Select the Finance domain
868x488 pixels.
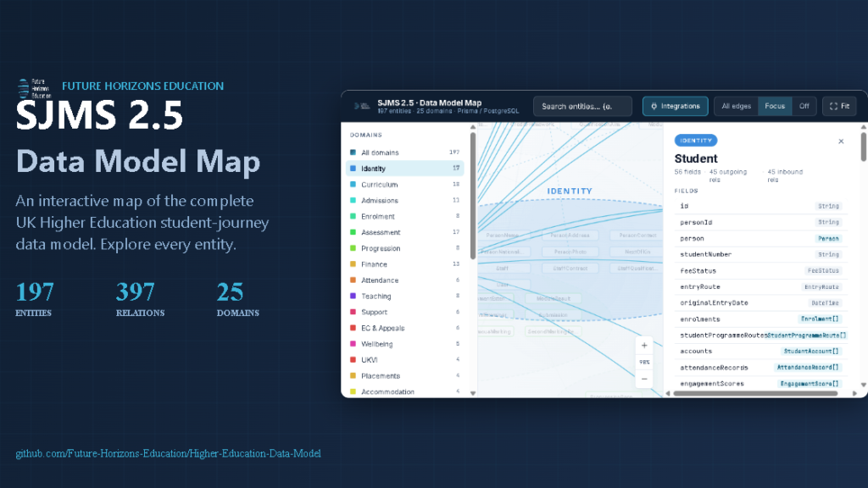[x=404, y=264]
